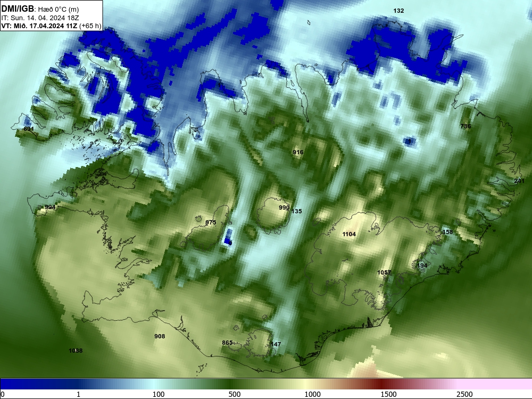Click the 158 value label on the map

[447, 232]
